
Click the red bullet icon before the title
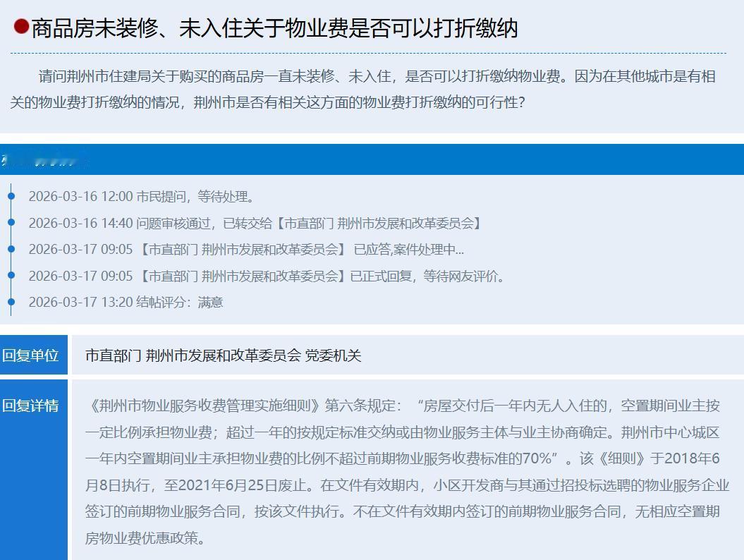20,27
